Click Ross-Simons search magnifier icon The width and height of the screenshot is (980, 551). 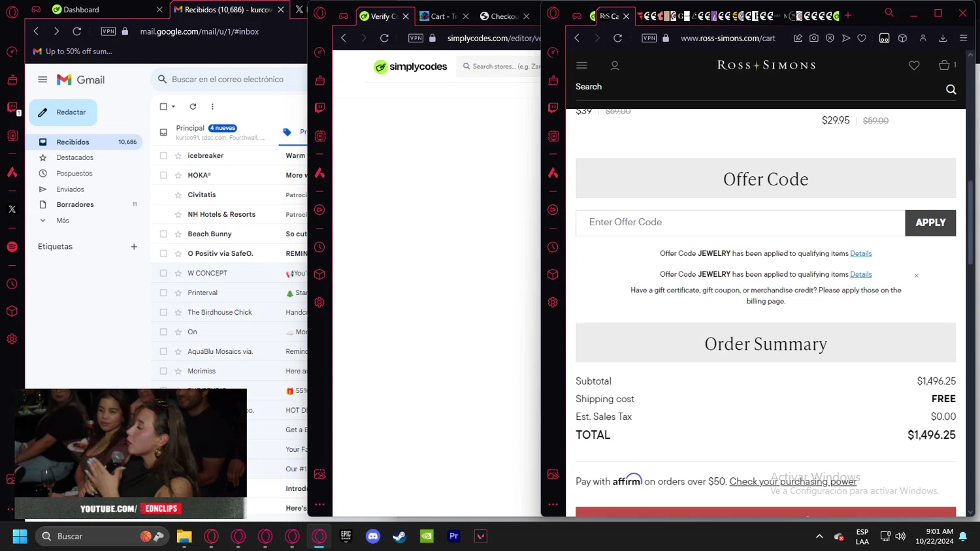point(951,89)
